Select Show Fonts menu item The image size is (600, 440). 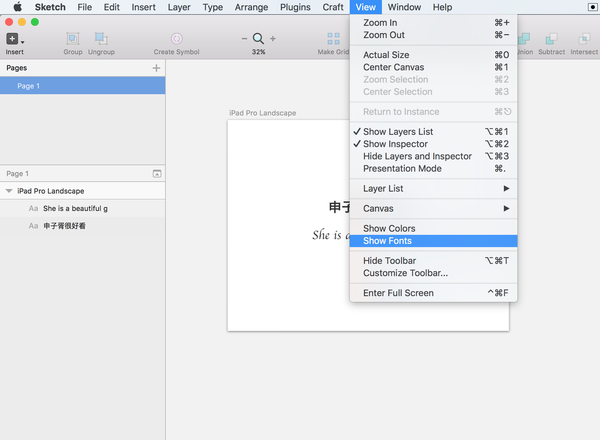[434, 241]
